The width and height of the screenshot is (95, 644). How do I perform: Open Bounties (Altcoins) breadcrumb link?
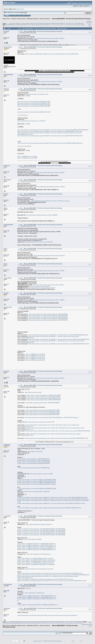(45, 19)
